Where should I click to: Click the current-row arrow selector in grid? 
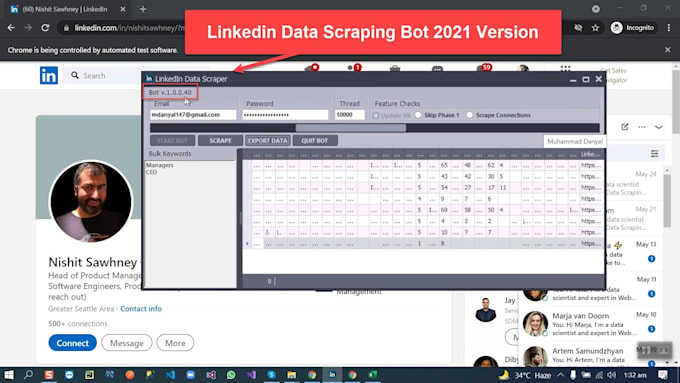pos(247,244)
